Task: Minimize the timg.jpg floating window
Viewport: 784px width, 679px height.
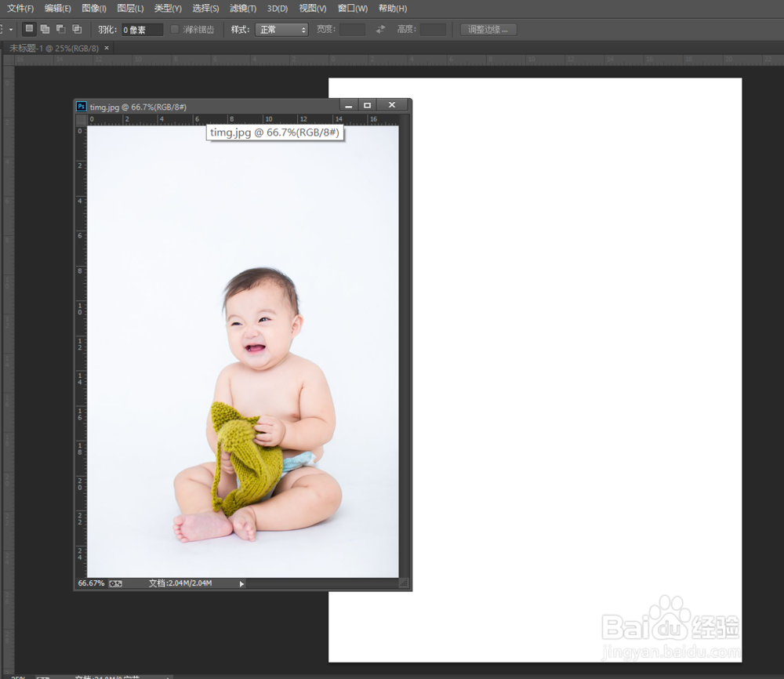Action: click(349, 106)
